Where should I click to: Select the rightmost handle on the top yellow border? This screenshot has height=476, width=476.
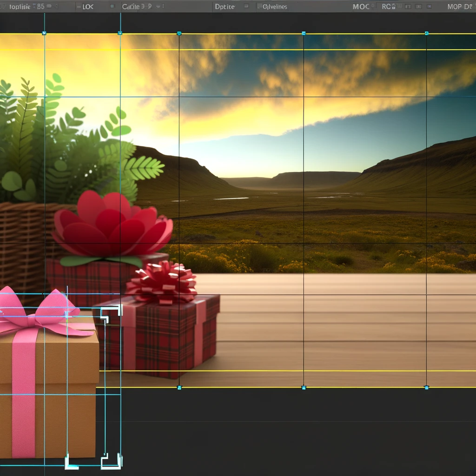427,33
